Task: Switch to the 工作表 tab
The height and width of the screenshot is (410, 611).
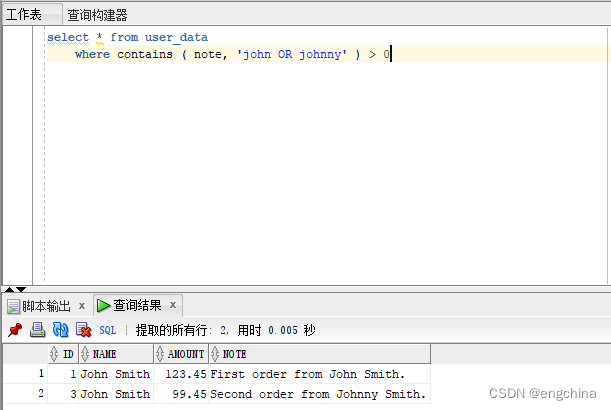Action: 32,15
